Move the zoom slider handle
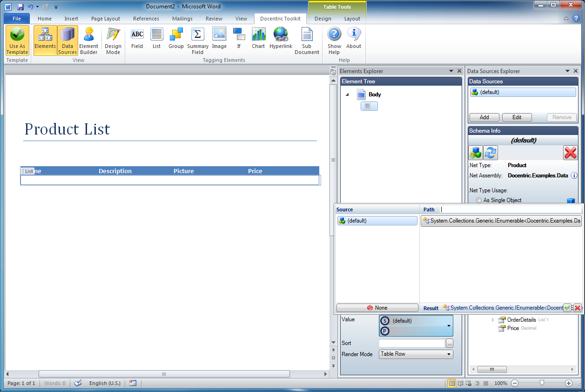 (542, 383)
